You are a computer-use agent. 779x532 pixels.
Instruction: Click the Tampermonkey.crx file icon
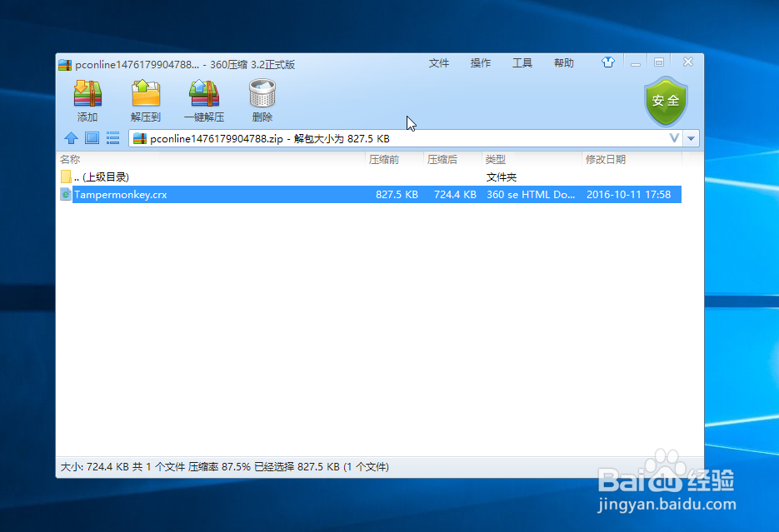point(66,194)
